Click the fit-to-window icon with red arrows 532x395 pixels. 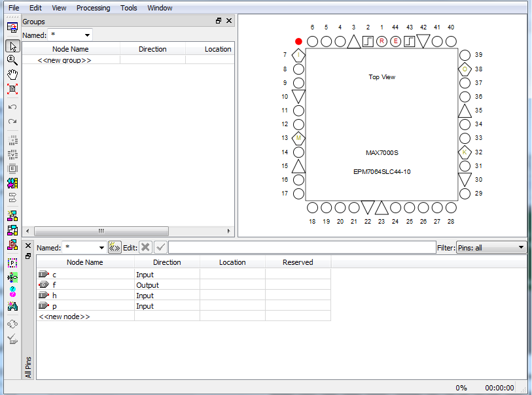pos(12,89)
